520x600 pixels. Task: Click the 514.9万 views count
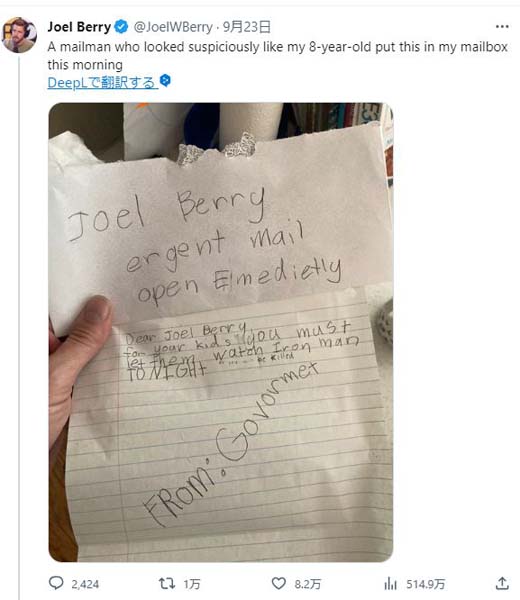[x=425, y=584]
